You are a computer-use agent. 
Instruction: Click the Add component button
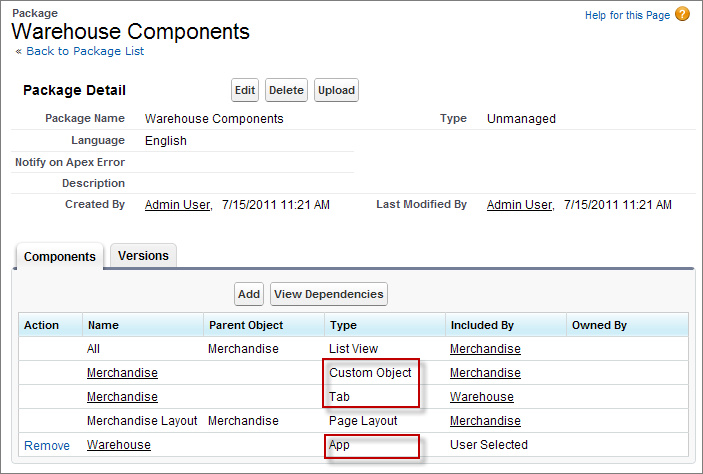[249, 294]
